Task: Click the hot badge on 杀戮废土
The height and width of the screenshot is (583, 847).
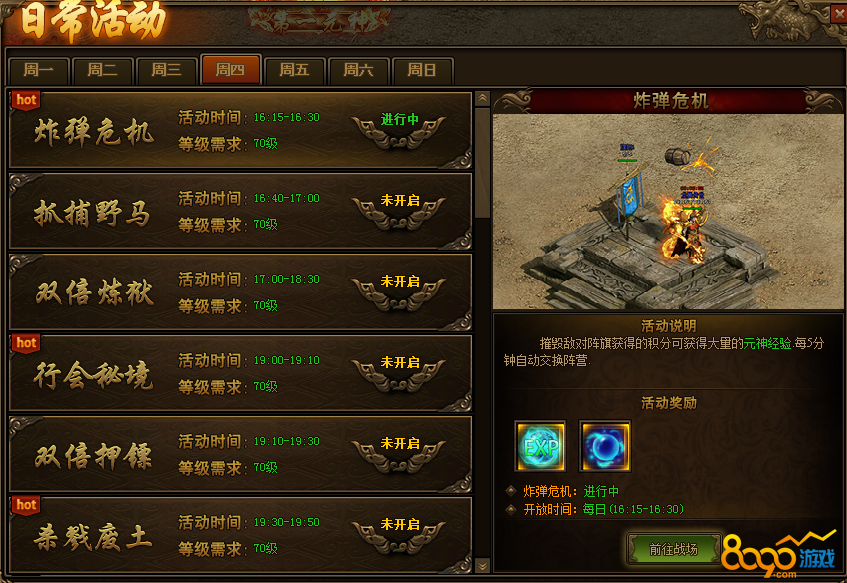Action: point(26,505)
